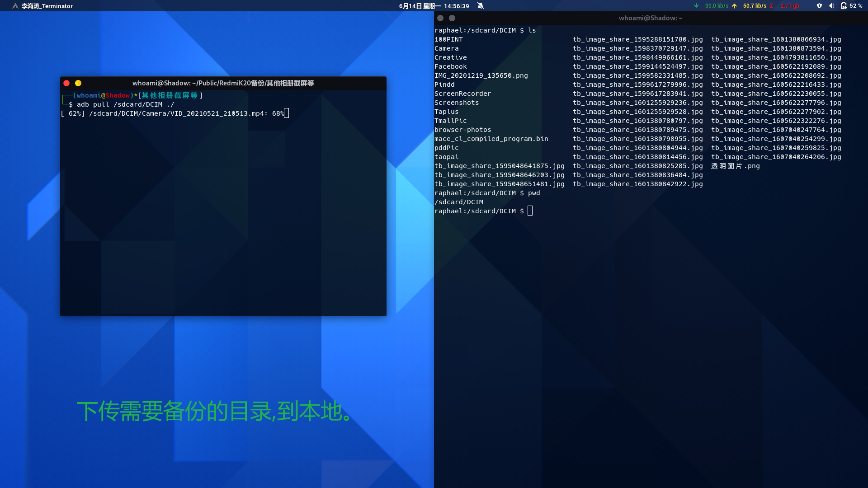This screenshot has height=488, width=868.
Task: Click title bar of the RedmiK20备份 terminal
Action: tap(223, 83)
